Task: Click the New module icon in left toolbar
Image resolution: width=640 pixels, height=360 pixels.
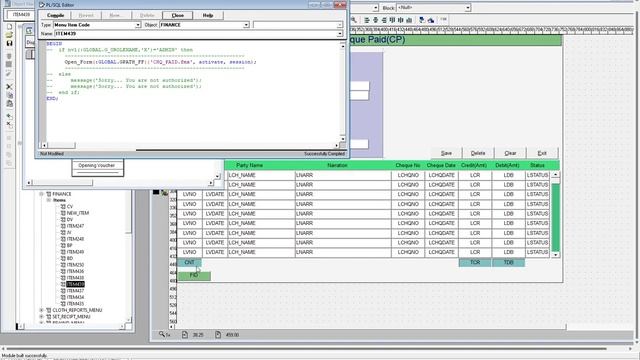Action: 9,27
